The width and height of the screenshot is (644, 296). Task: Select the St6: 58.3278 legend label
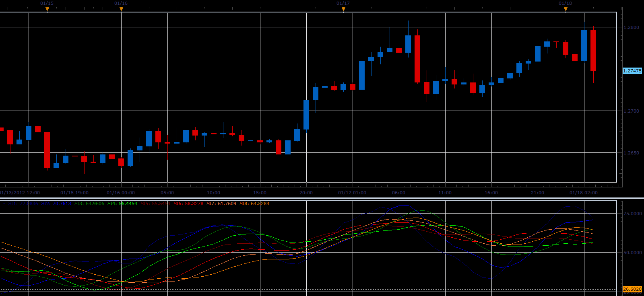point(188,203)
